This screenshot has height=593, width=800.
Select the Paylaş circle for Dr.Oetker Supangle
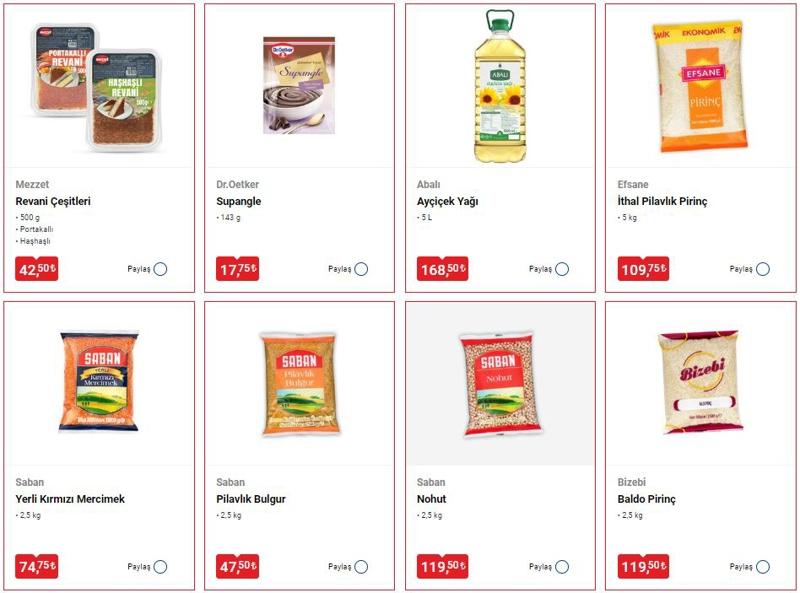[361, 269]
